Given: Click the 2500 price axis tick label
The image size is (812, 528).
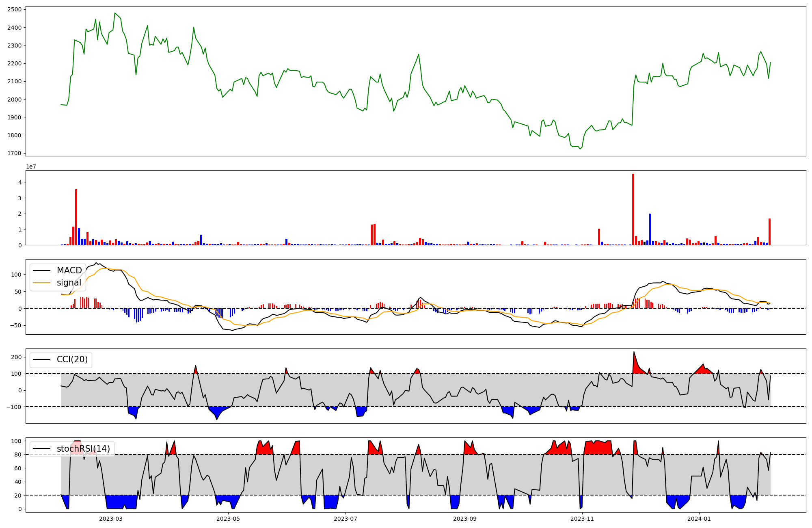Looking at the screenshot, I should click(15, 9).
